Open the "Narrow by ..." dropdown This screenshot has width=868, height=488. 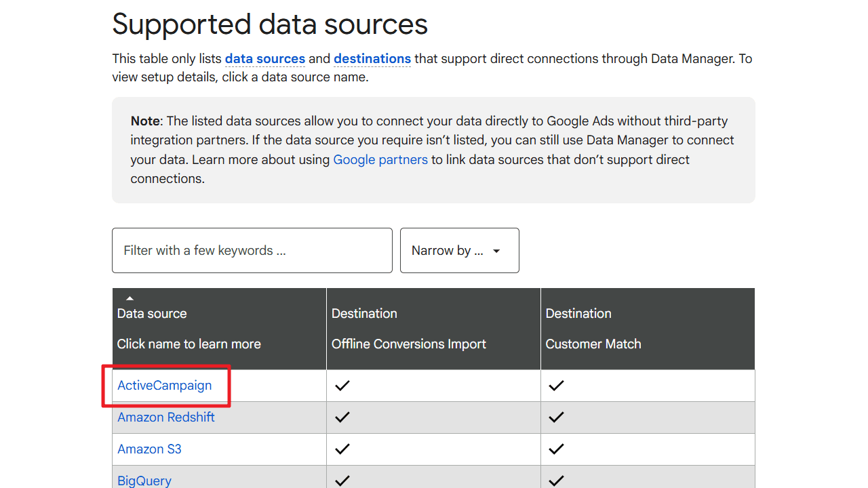(459, 251)
